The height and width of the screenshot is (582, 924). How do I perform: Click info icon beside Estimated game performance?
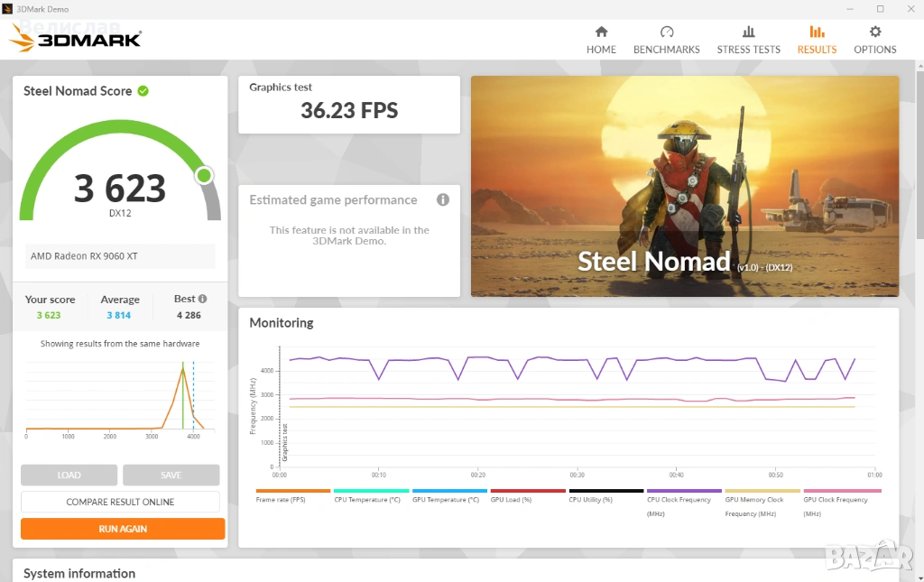(442, 200)
